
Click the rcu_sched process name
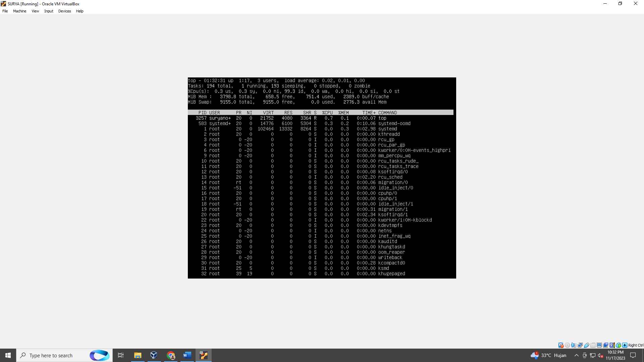(x=390, y=177)
